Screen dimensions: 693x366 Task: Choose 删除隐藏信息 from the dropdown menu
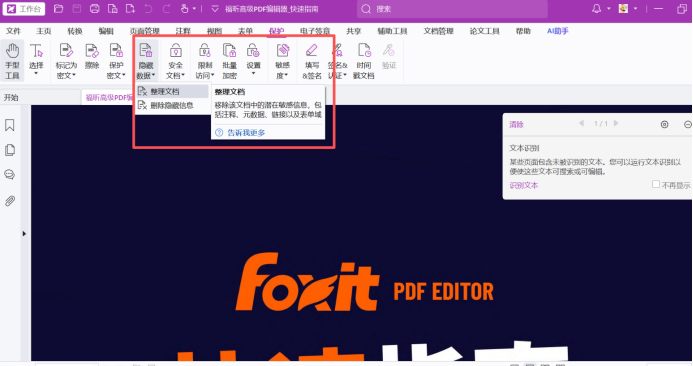172,105
